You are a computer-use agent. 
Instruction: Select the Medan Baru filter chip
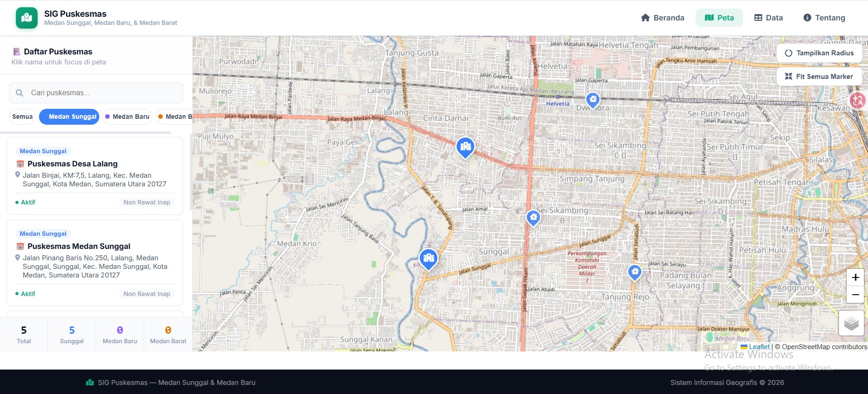127,117
